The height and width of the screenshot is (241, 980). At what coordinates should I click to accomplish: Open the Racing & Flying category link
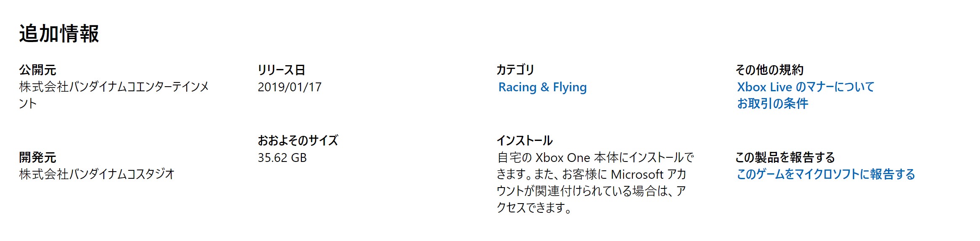tap(542, 87)
